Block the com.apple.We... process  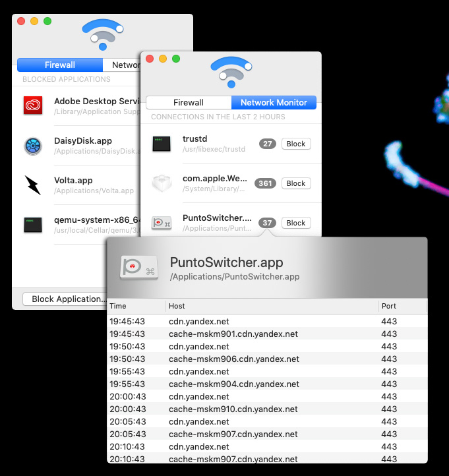coord(296,183)
